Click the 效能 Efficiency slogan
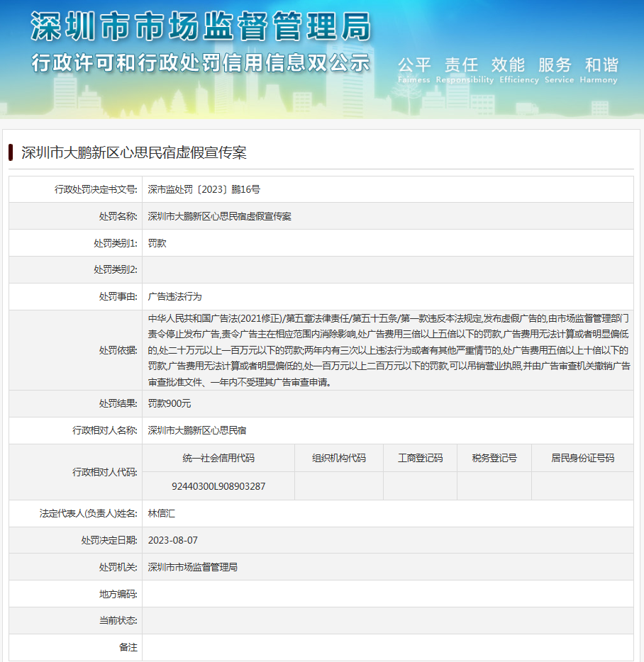This screenshot has width=644, height=662. pyautogui.click(x=519, y=70)
